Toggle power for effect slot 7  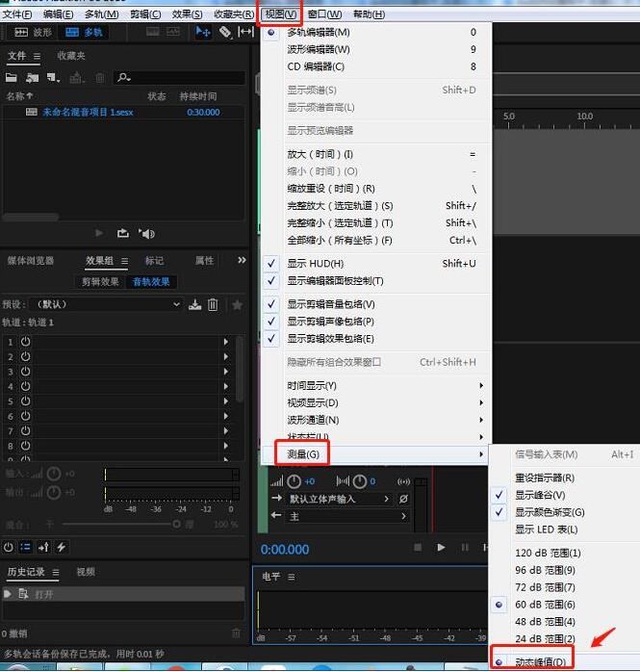click(x=26, y=430)
